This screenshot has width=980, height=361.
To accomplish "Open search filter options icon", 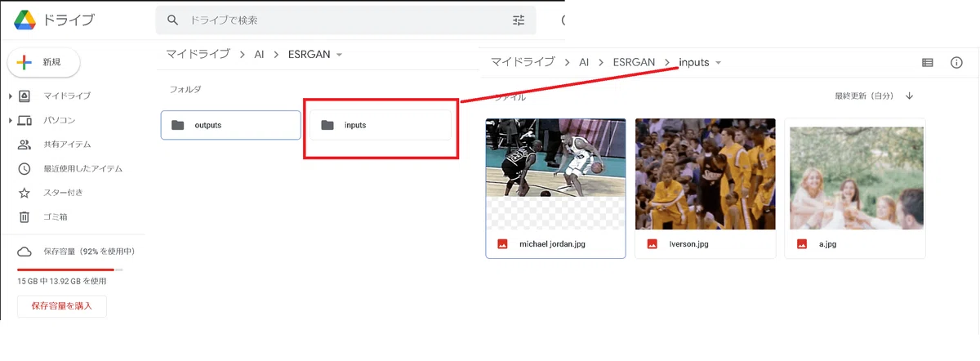I will tap(519, 20).
